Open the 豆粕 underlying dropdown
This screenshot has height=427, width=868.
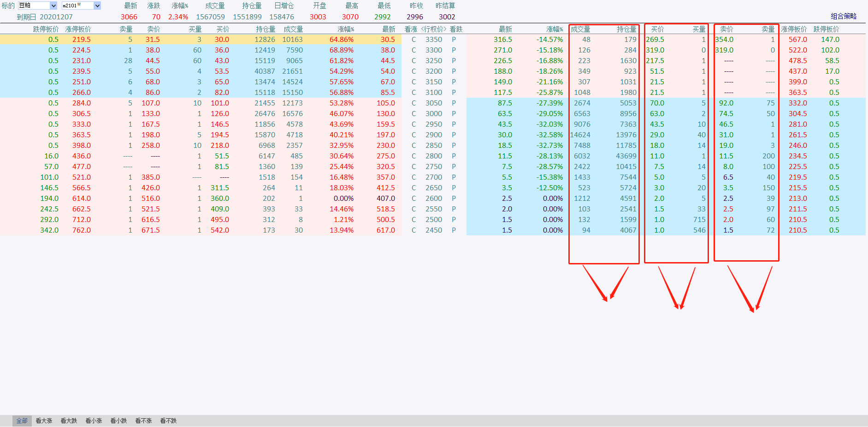53,6
